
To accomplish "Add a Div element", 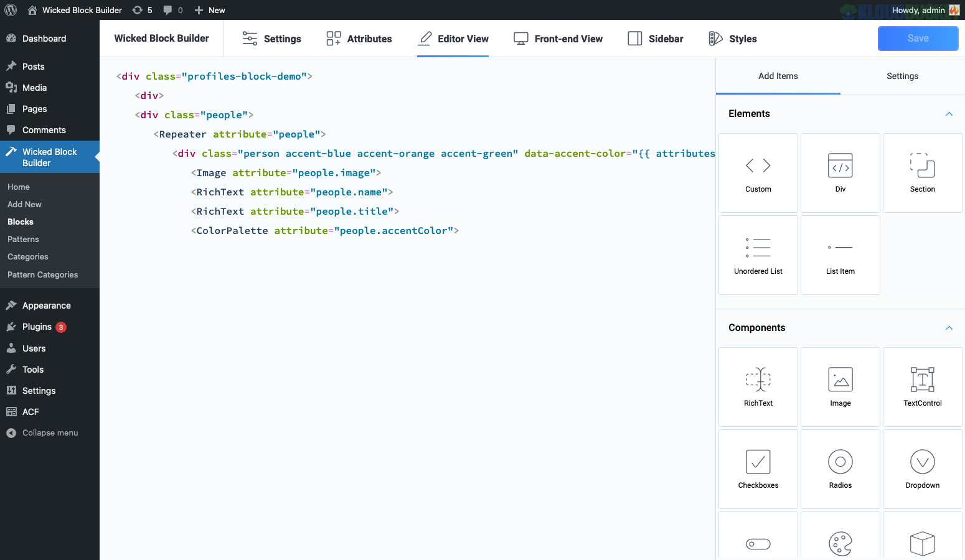I will tap(840, 173).
